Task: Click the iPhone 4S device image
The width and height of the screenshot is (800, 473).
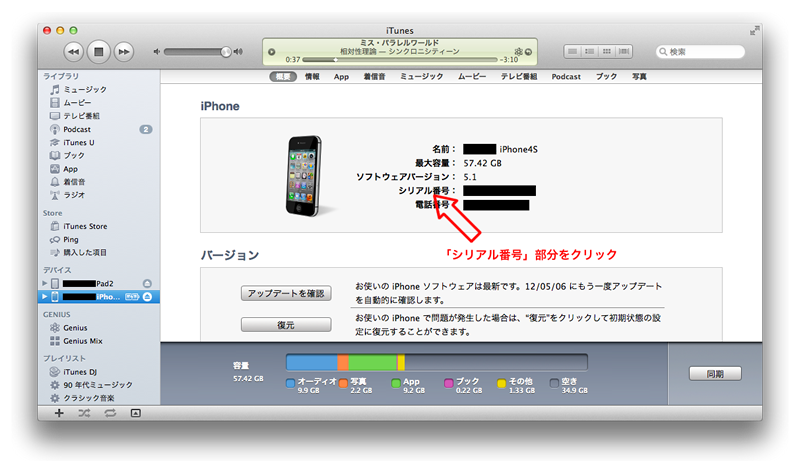Action: click(305, 176)
